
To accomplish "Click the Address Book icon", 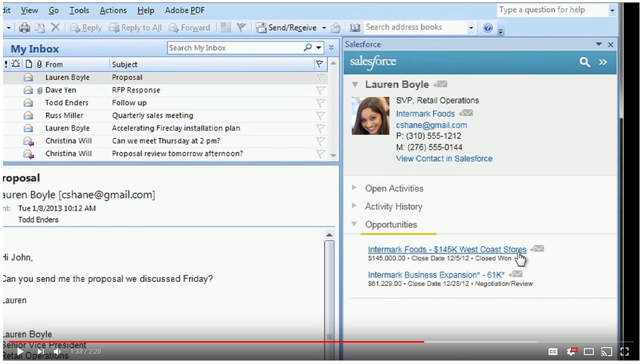I will pyautogui.click(x=355, y=28).
